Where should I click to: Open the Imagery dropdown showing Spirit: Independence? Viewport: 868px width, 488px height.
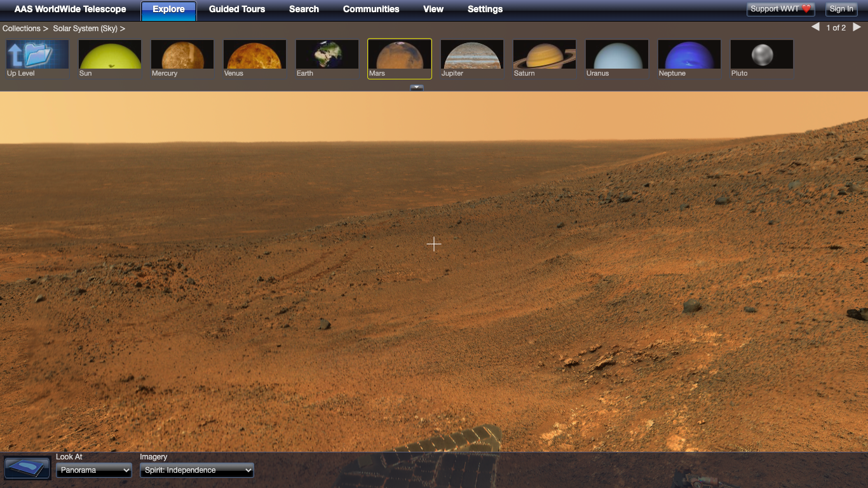pos(197,470)
